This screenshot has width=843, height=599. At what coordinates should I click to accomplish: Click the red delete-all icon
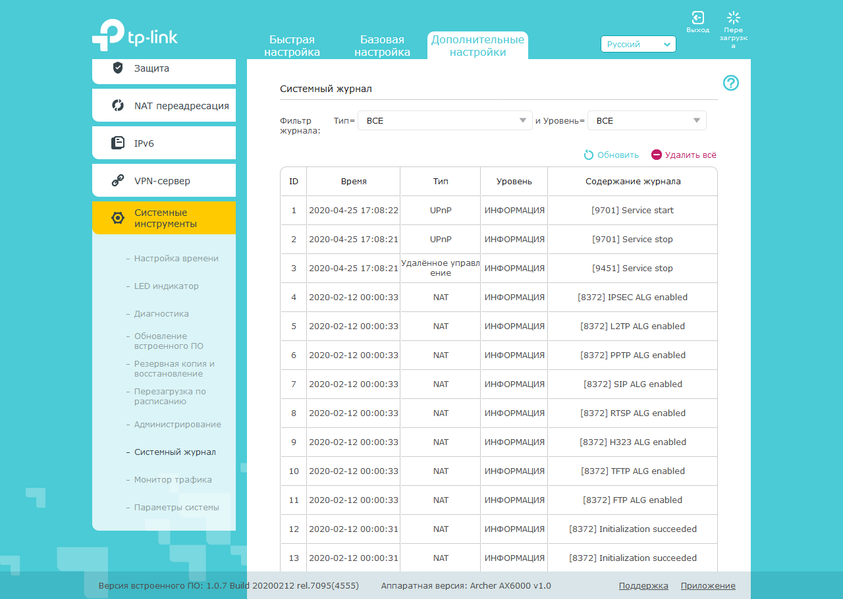coord(656,155)
